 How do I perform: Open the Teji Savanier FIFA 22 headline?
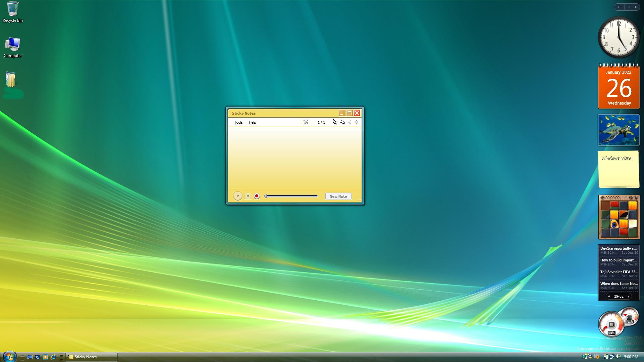618,272
